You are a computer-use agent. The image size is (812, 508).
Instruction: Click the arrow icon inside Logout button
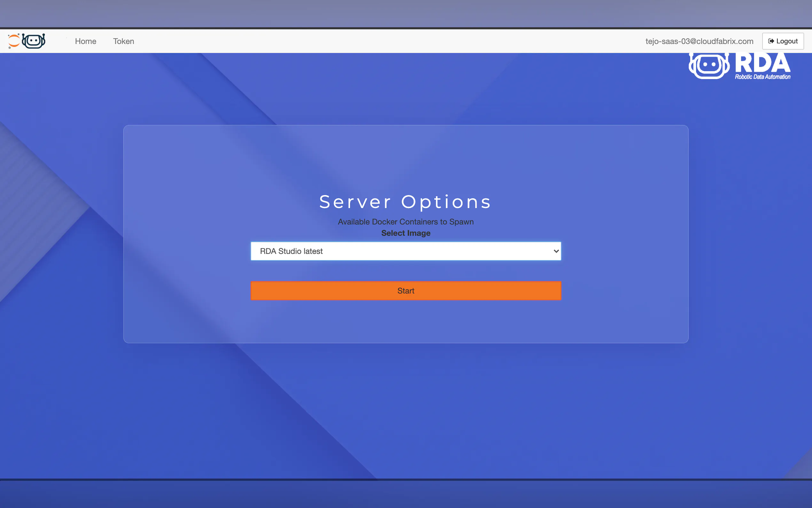[771, 41]
